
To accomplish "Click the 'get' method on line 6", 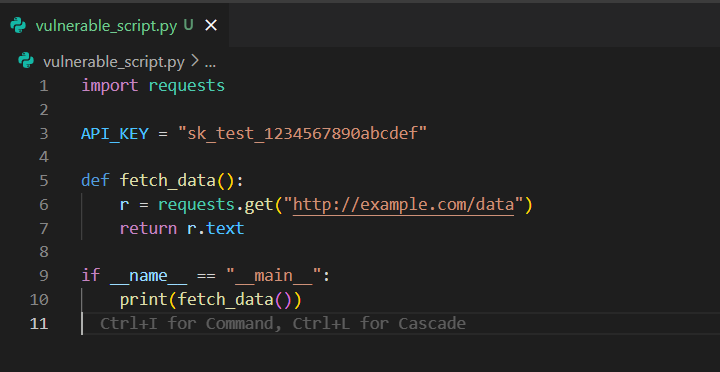I will (x=259, y=205).
